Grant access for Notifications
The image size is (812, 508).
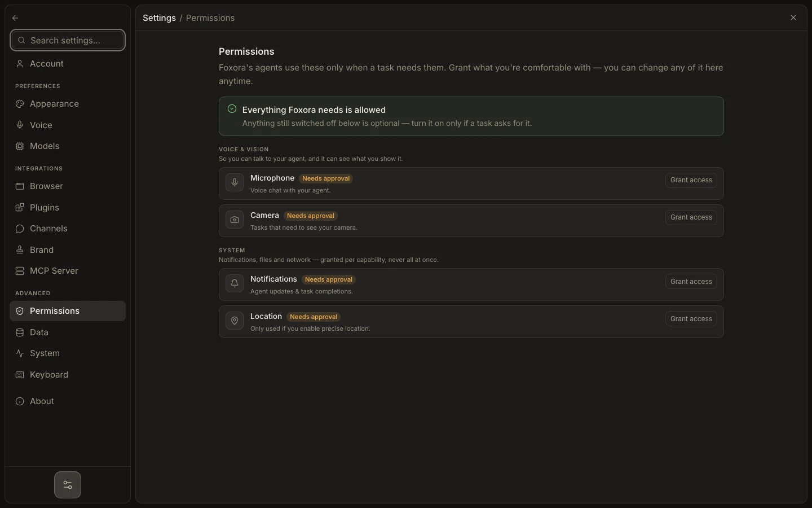tap(691, 282)
